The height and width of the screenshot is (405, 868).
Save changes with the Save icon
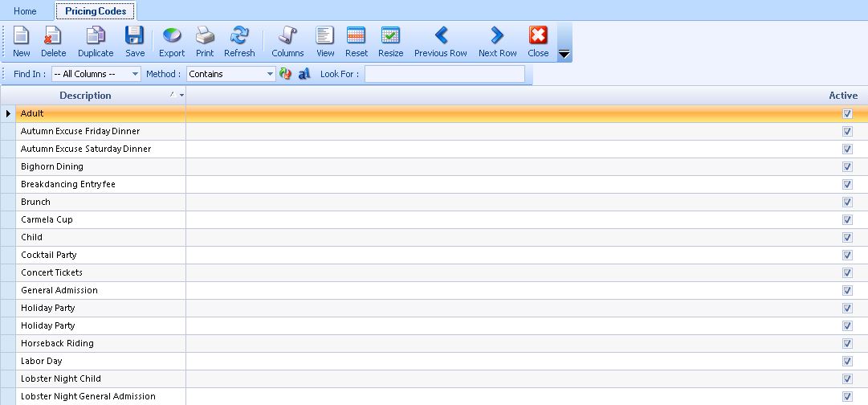coord(135,42)
